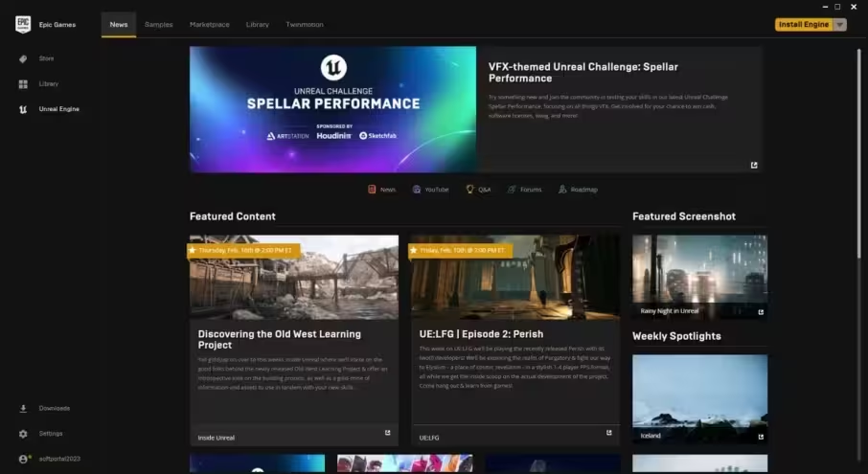Switch to the Library tab

coord(258,25)
